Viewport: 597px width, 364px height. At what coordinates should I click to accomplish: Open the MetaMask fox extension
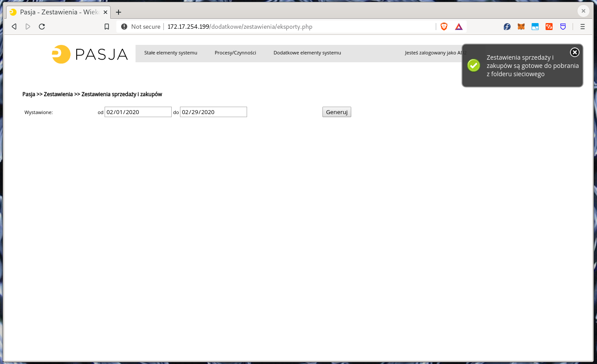click(x=521, y=27)
